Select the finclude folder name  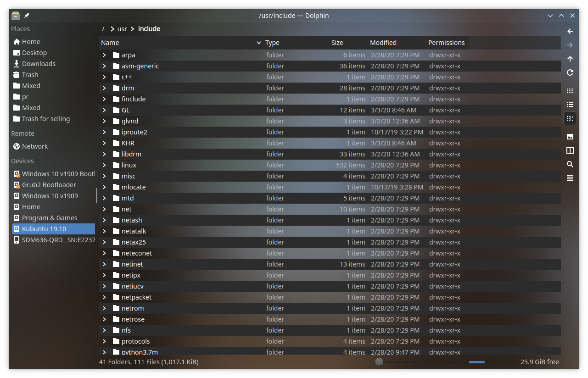[x=134, y=99]
